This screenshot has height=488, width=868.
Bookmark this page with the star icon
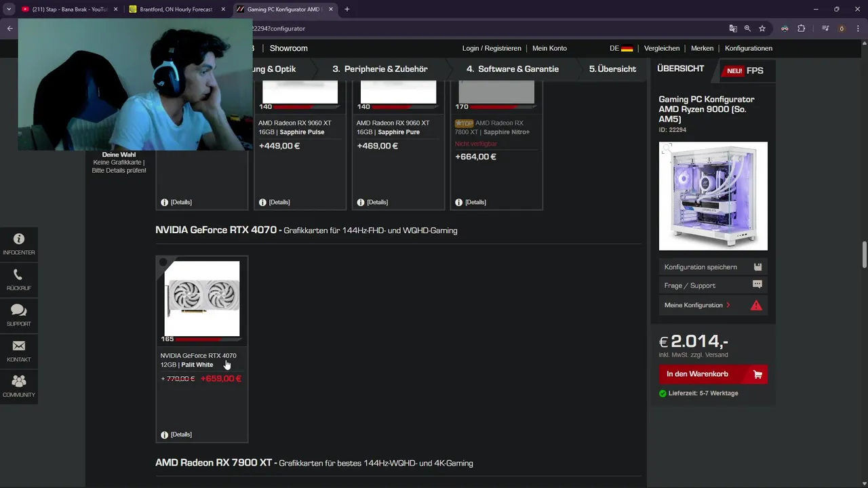pyautogui.click(x=762, y=28)
